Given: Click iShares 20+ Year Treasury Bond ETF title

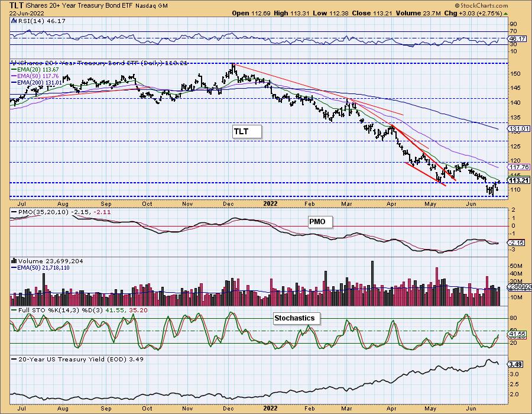Looking at the screenshot, I should tap(79, 6).
